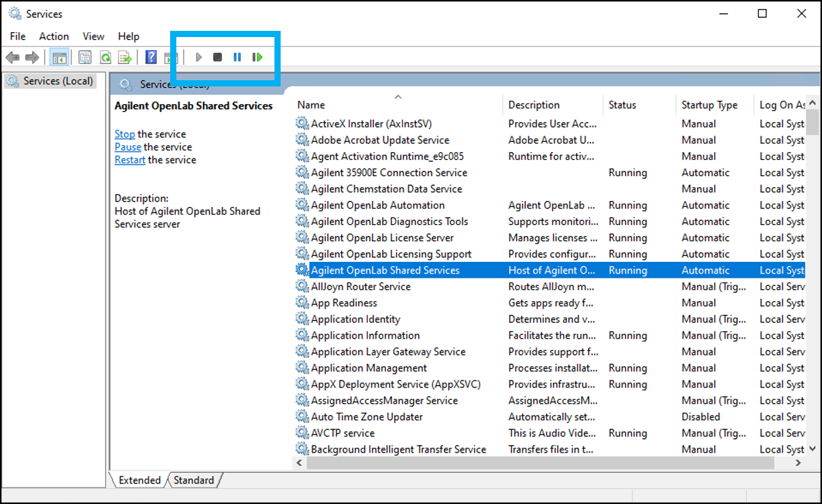This screenshot has width=822, height=504.
Task: Sort by the Description column header
Action: [x=552, y=105]
